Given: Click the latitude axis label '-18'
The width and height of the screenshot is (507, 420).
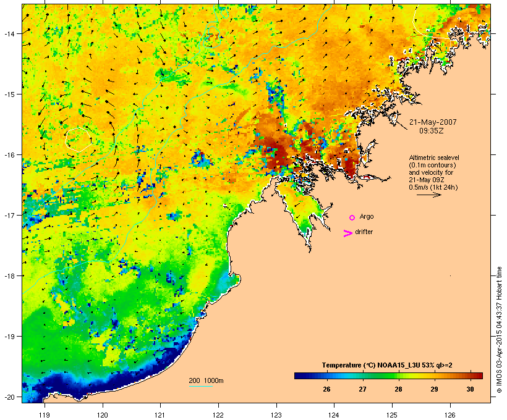Looking at the screenshot, I should [9, 276].
